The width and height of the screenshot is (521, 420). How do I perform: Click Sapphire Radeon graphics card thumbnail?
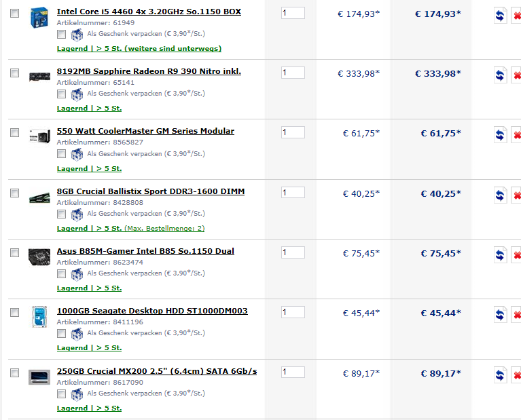point(39,77)
